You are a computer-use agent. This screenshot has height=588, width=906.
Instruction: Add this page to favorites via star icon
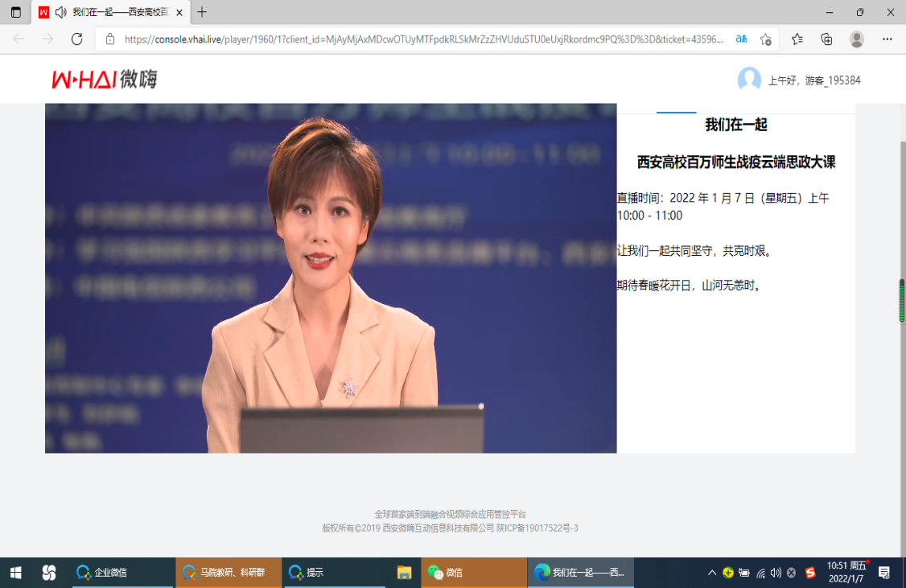(765, 39)
